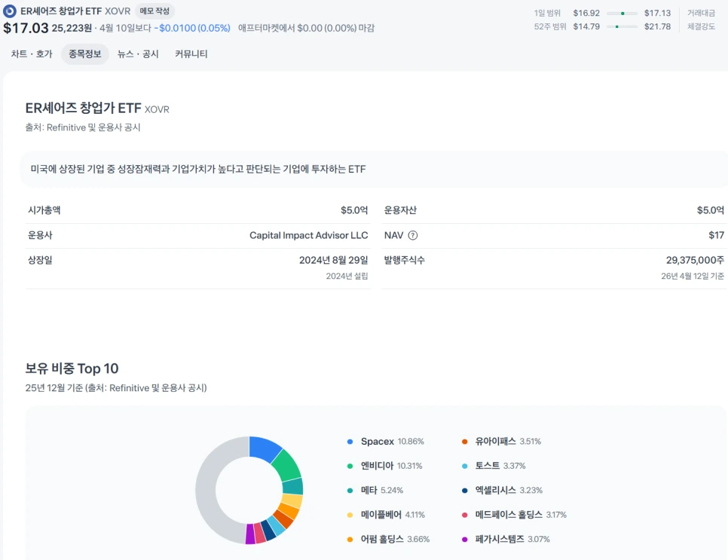728x560 pixels.
Task: Click the 메모 작성 button
Action: click(x=154, y=11)
